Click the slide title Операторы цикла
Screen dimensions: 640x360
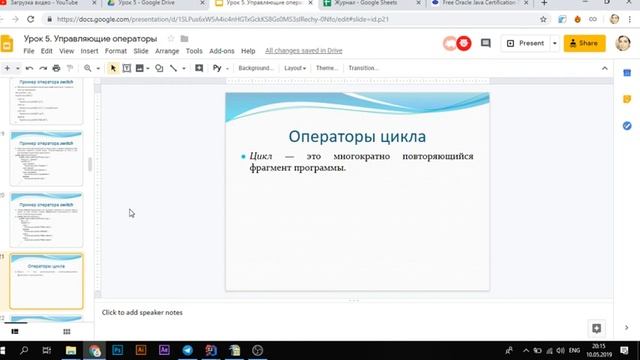point(357,136)
